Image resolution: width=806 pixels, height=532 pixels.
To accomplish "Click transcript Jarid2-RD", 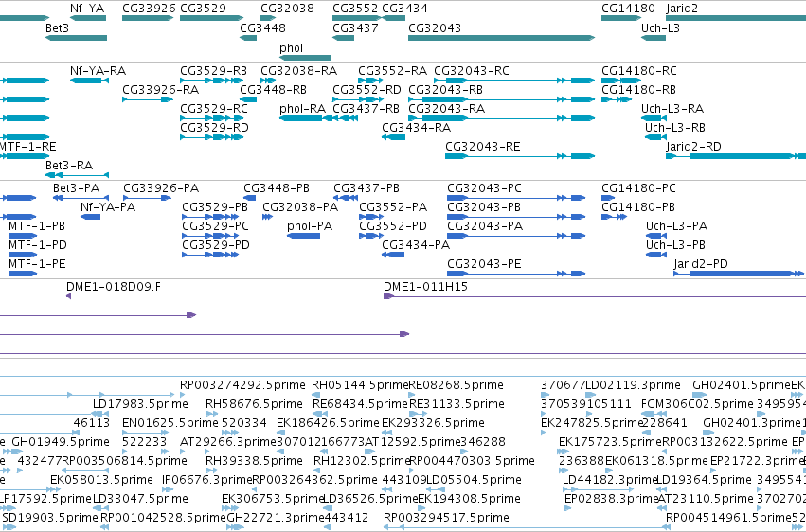I will 693,147.
